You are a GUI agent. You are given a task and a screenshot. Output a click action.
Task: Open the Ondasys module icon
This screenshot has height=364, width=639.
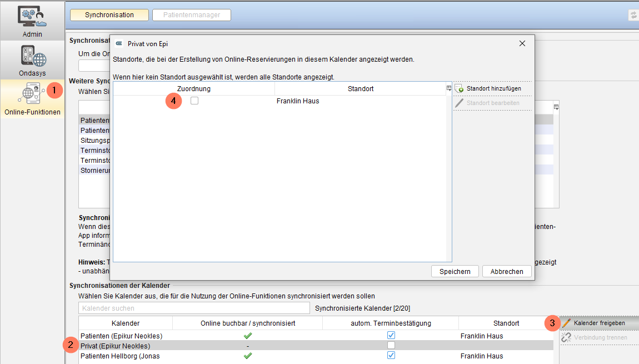[x=33, y=56]
